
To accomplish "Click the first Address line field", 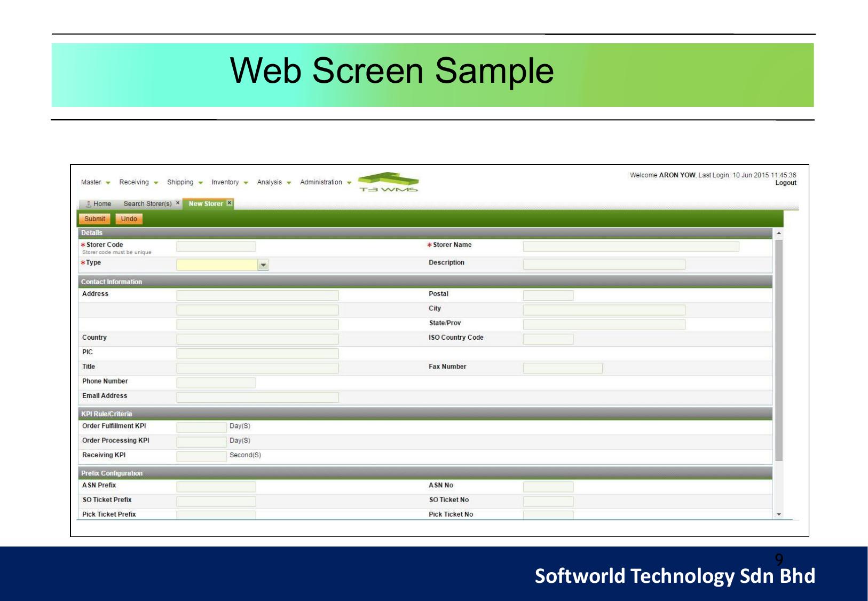I will [257, 295].
